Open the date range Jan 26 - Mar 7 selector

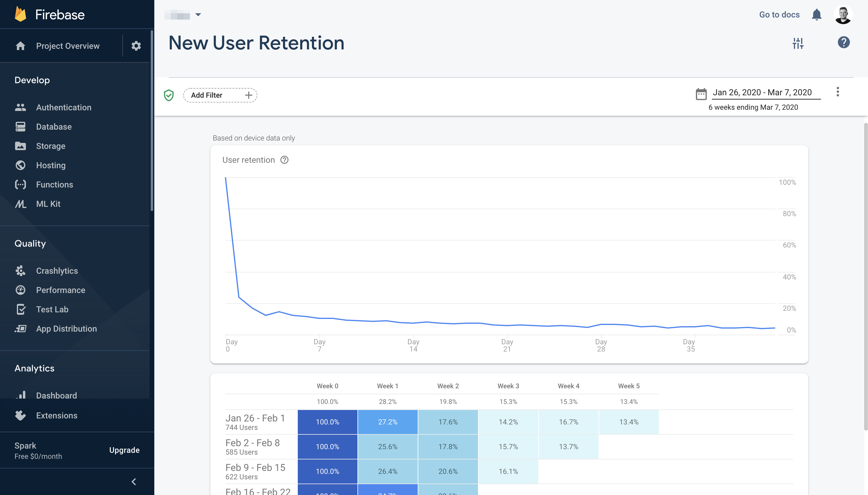click(x=762, y=93)
